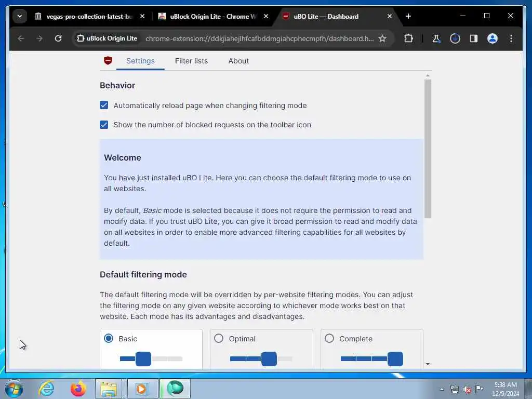Click the uBO Lite red shield logo

[108, 61]
